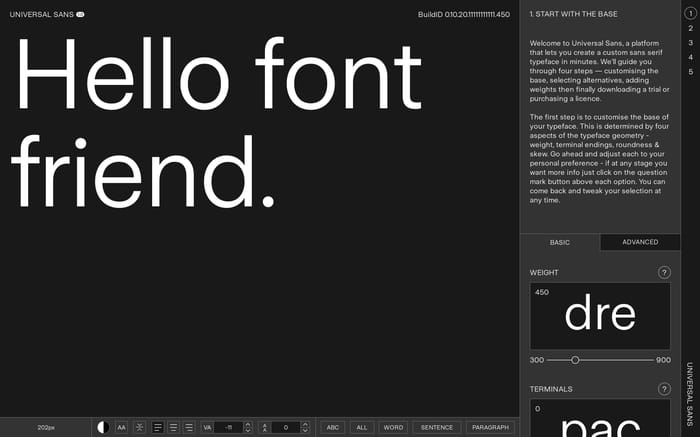Viewport: 700px width, 437px height.
Task: Click the letter-spacing value field showing -11
Action: coord(229,427)
